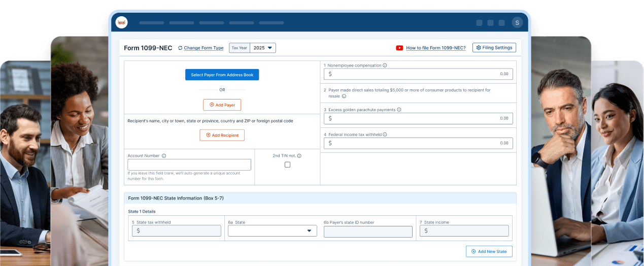Click Select Payer From Address Book button

tap(222, 75)
